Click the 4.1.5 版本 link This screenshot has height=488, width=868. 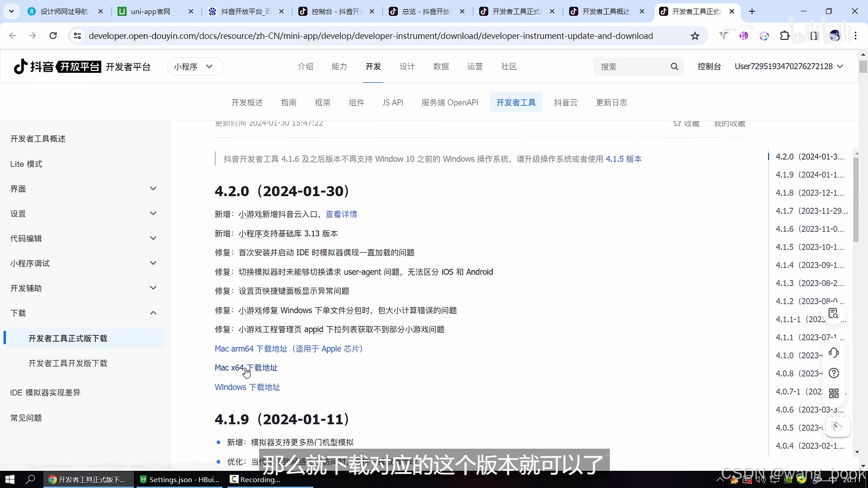point(624,159)
